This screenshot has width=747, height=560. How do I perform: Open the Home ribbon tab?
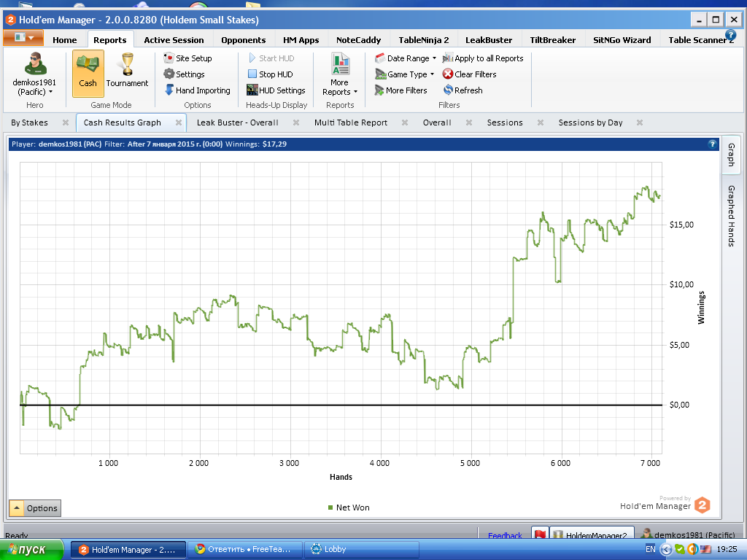[x=64, y=40]
